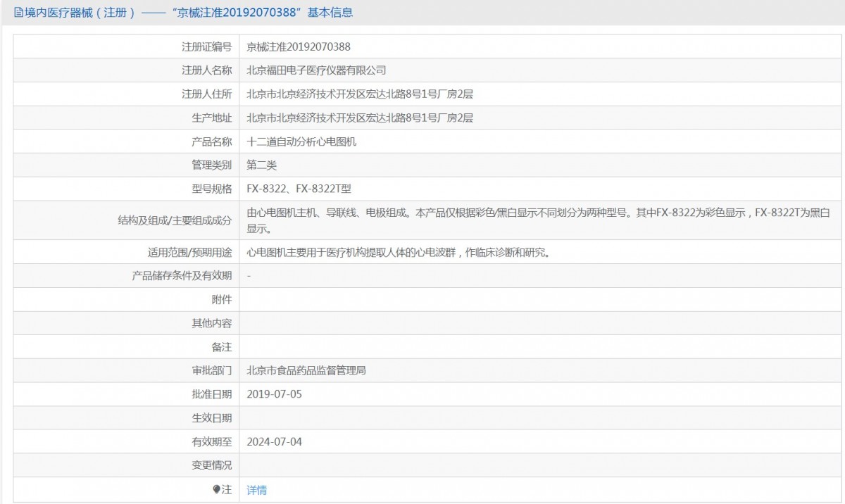Click the 注册人住所 address value
Screen dimensions: 845x504
point(360,94)
